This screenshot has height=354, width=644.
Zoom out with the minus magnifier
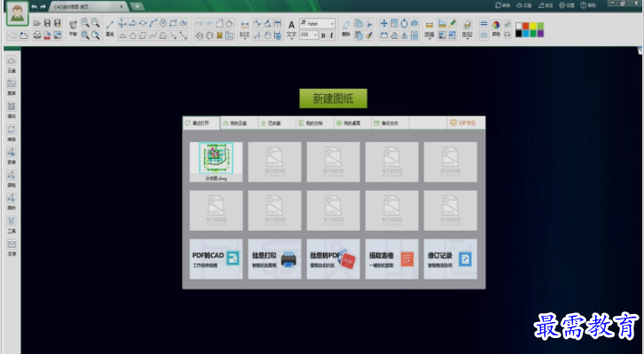pos(95,22)
